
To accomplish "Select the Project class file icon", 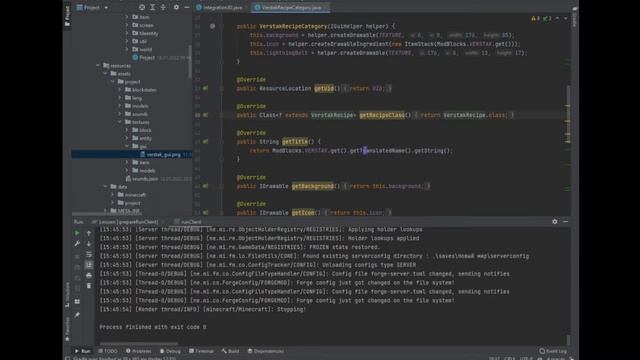I will pos(135,58).
